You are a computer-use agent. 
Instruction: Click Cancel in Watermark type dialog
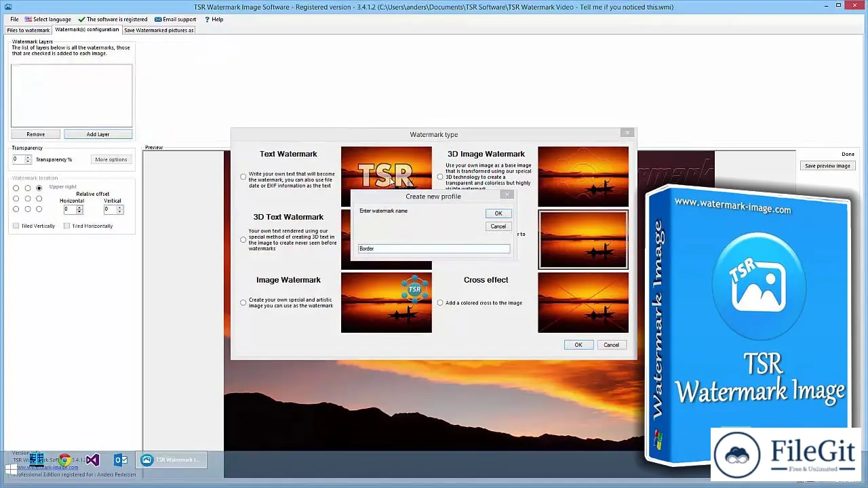[611, 345]
